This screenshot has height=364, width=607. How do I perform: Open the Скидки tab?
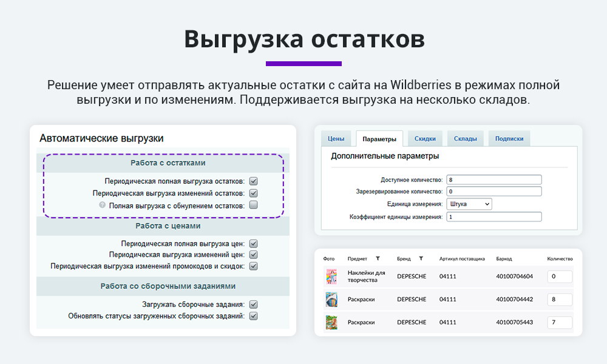425,139
